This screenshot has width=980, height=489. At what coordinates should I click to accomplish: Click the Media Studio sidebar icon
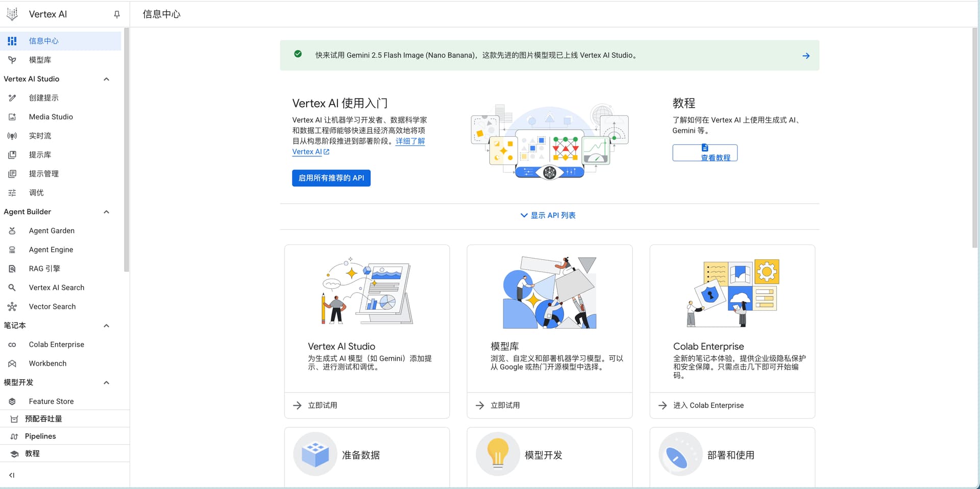pos(12,117)
